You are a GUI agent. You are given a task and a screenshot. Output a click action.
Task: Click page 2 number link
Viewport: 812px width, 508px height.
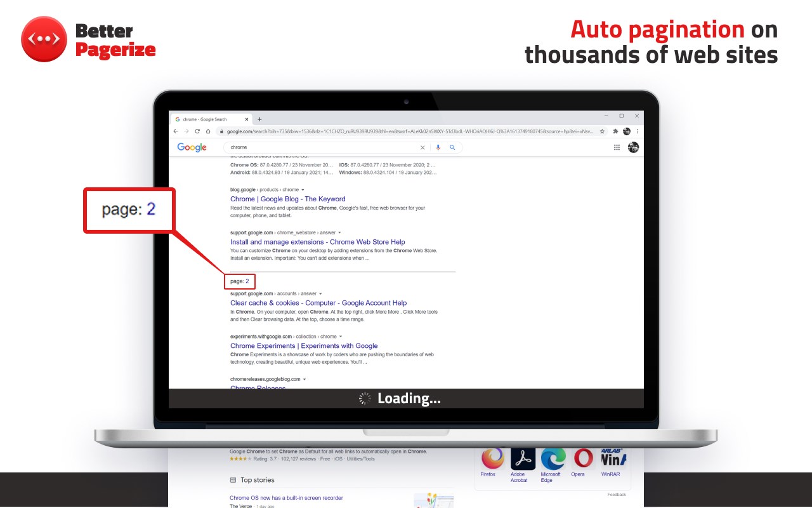click(x=247, y=281)
